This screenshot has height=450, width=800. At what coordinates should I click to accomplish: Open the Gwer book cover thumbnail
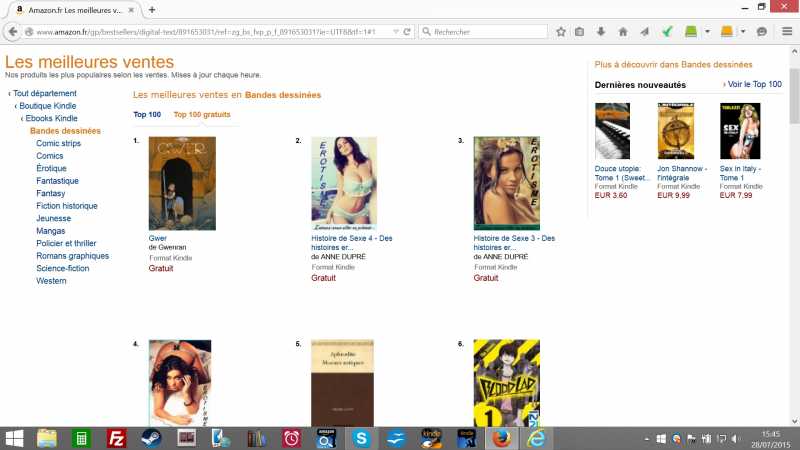tap(182, 183)
